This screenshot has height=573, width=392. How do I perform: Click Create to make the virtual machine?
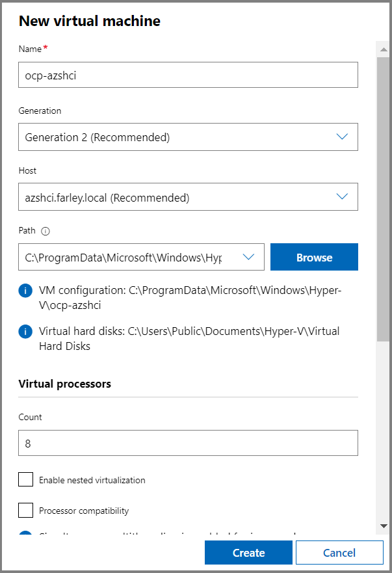pyautogui.click(x=248, y=552)
